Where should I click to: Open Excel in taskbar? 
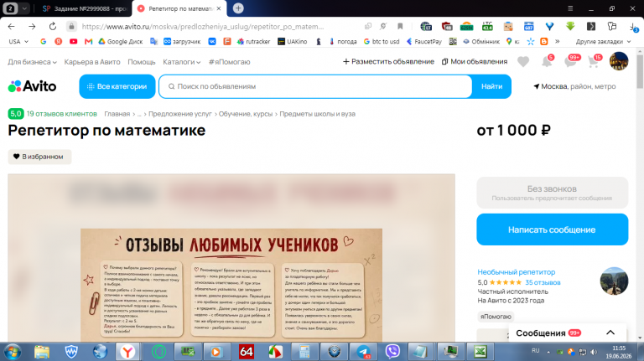click(x=480, y=352)
